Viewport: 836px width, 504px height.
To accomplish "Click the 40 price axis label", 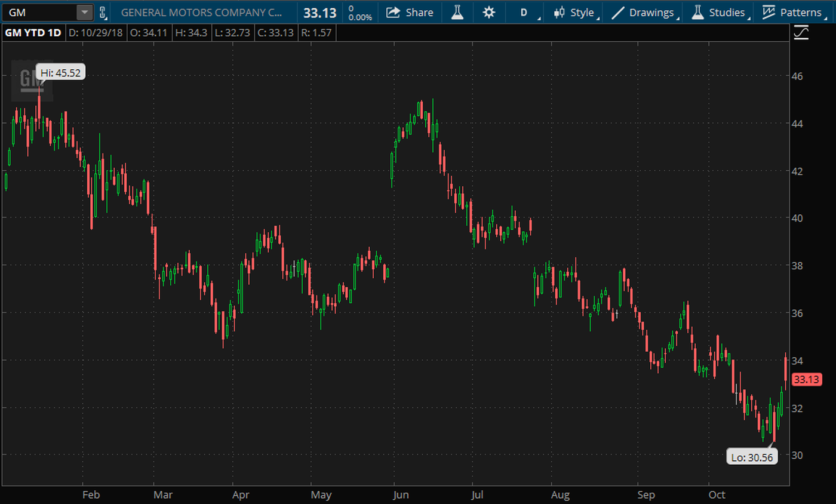I will [x=797, y=218].
